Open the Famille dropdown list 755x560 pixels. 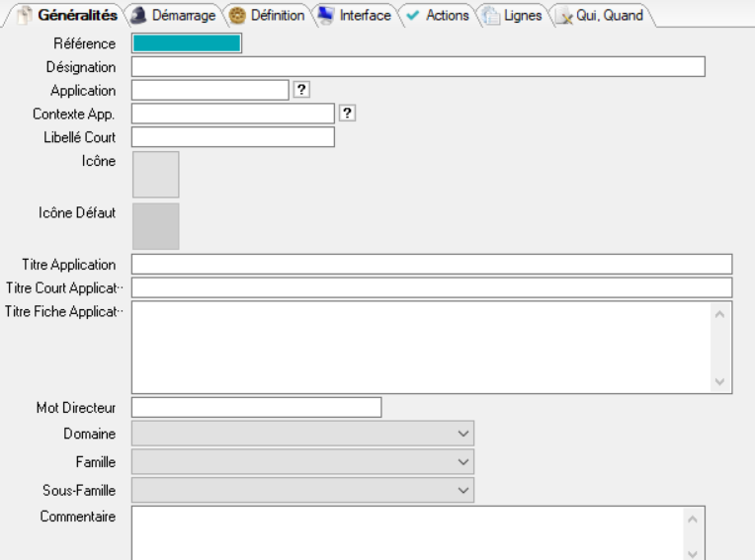point(462,461)
